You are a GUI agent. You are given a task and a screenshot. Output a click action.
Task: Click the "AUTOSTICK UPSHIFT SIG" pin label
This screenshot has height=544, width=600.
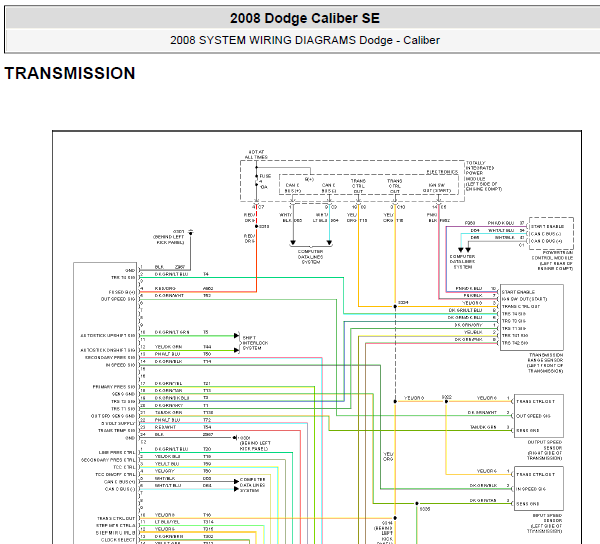tap(108, 336)
